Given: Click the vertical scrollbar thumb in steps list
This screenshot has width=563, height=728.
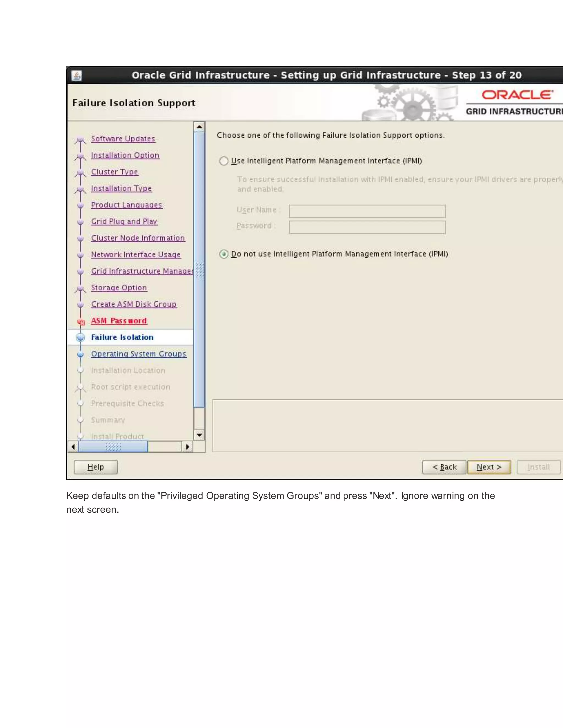Looking at the screenshot, I should point(199,270).
